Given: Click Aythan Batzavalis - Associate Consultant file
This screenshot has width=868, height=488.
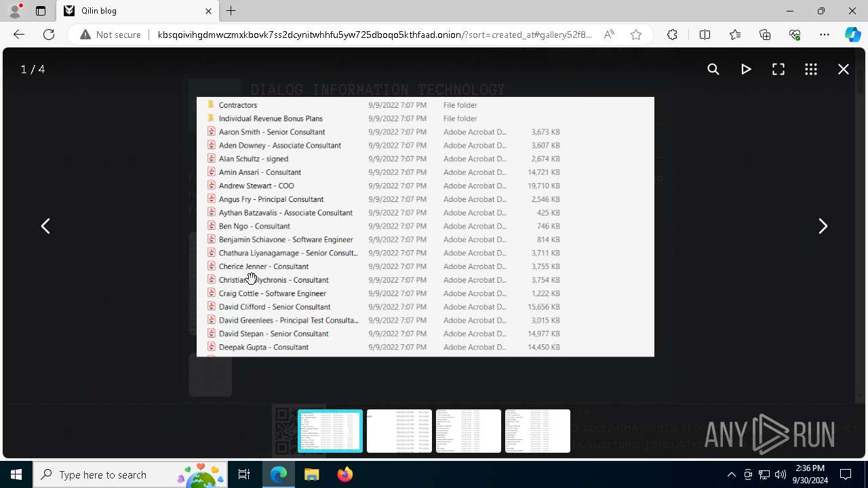Looking at the screenshot, I should [425, 213].
